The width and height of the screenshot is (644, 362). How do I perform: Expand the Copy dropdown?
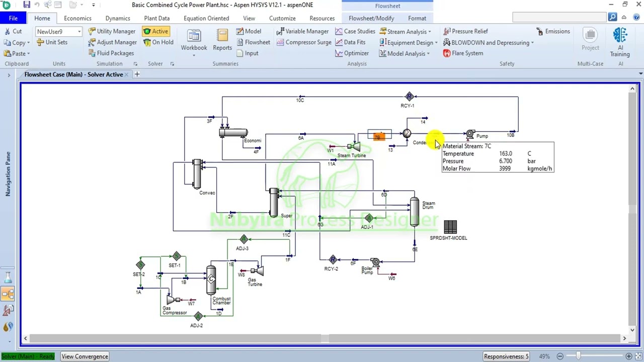pos(28,43)
